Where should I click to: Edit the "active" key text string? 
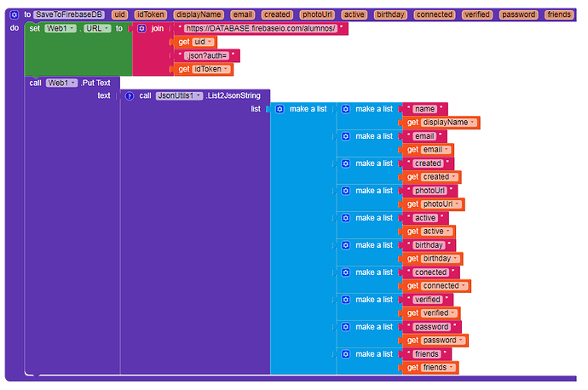point(425,218)
